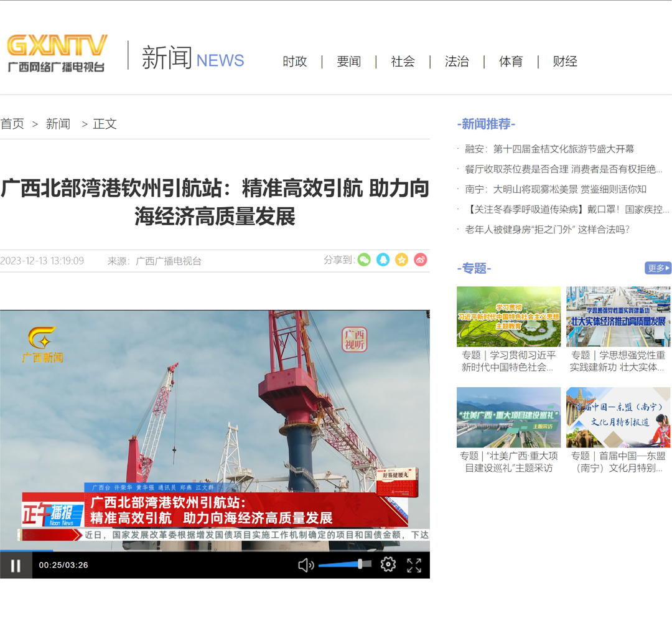The image size is (672, 628).
Task: Go back to 首页 via breadcrumb
Action: (x=10, y=124)
